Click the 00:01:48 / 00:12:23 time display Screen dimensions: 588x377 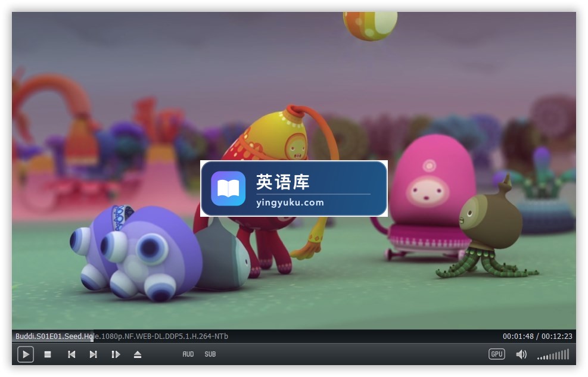537,336
